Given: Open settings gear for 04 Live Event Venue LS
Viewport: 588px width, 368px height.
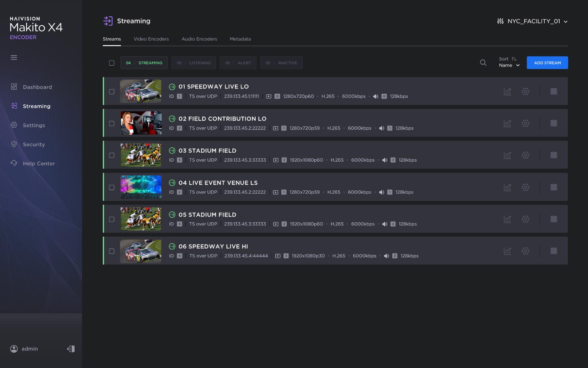Looking at the screenshot, I should pyautogui.click(x=525, y=187).
